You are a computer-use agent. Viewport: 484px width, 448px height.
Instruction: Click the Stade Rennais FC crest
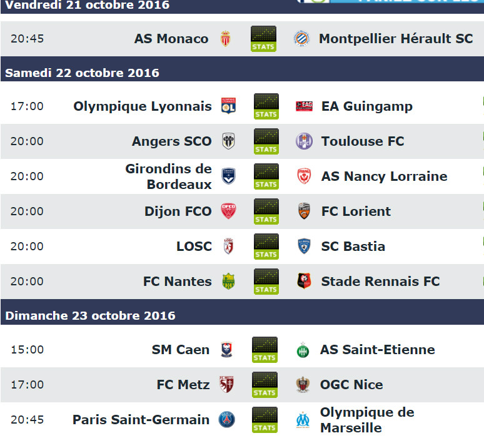pos(304,281)
